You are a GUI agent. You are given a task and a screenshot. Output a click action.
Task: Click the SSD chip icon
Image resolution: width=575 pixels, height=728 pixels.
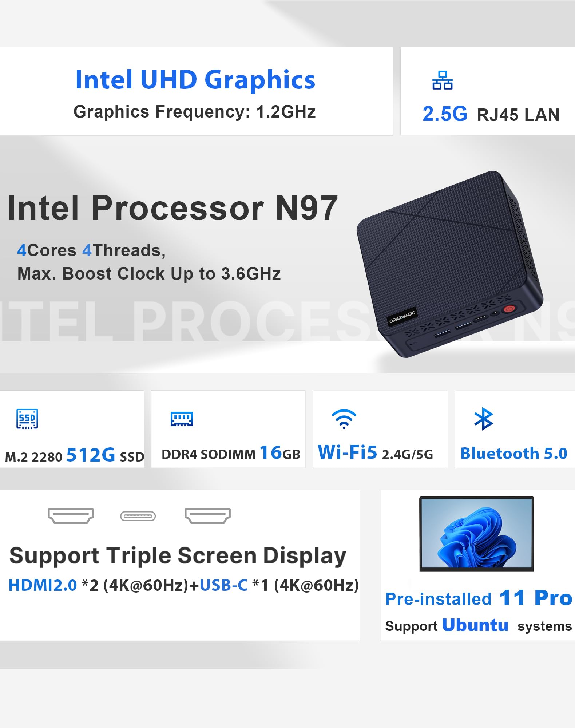point(27,419)
